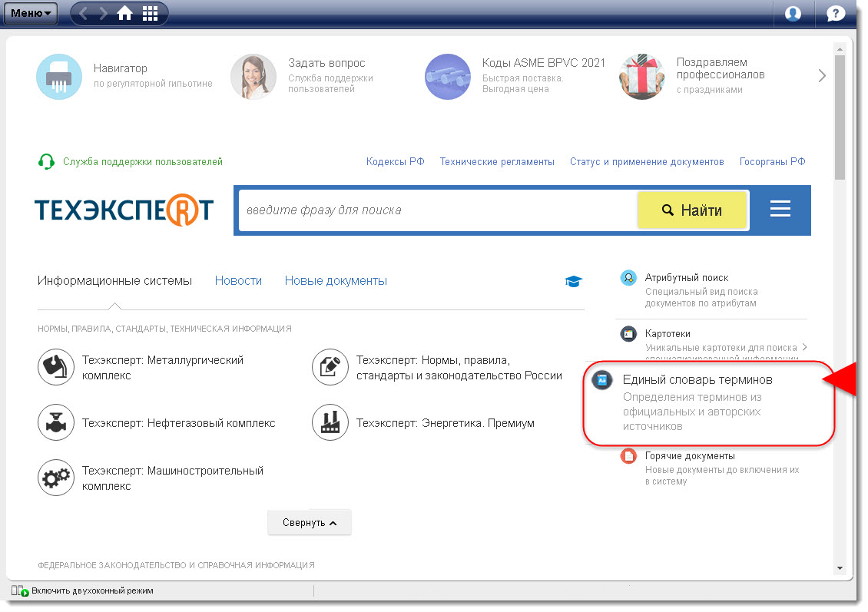Click the scrollbar up arrow
Screen dimensions: 868x612
tap(840, 48)
